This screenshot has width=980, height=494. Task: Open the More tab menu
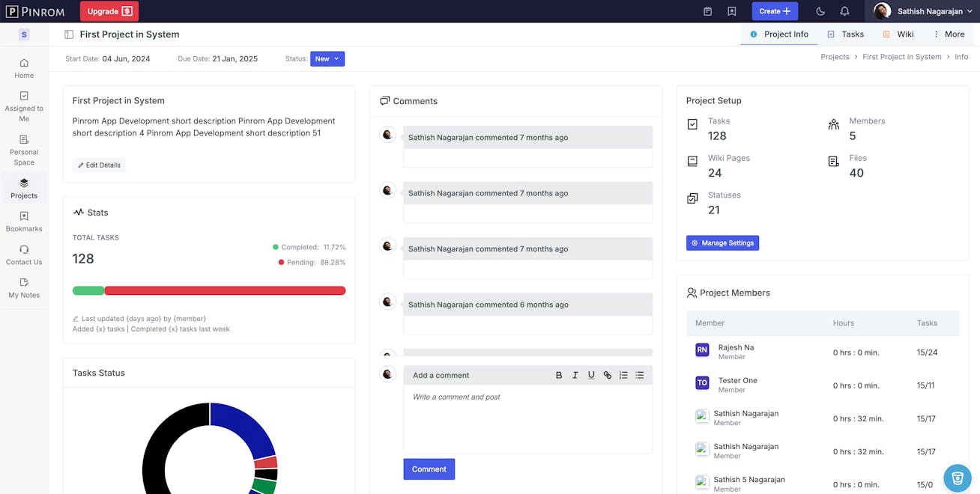coord(949,34)
